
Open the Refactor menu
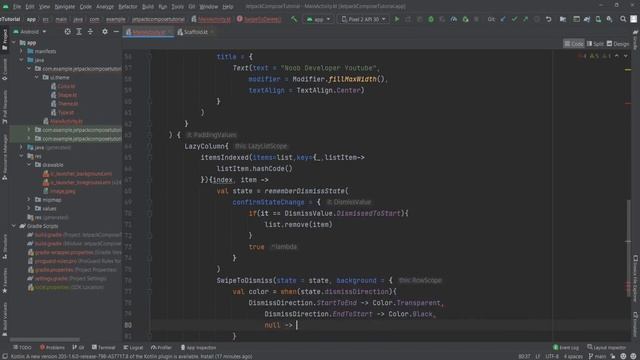coord(128,7)
